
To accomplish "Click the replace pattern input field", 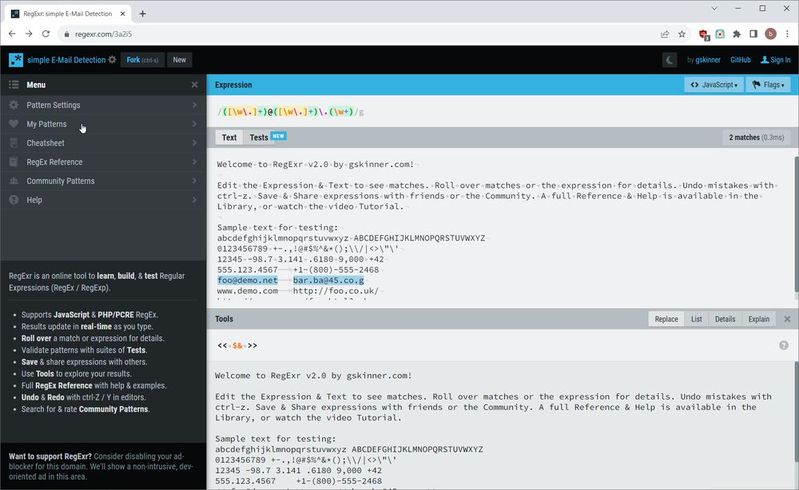I will coord(494,345).
